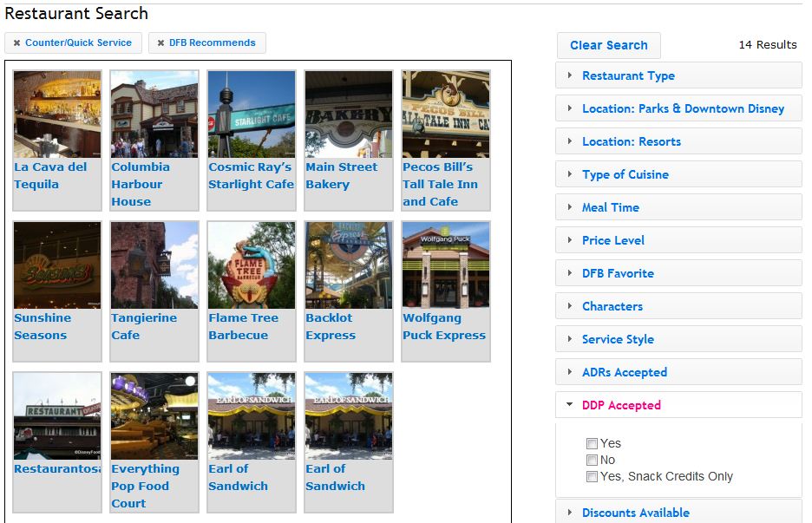Viewport: 812px width, 523px height.
Task: Expand the Type of Cuisine filter
Action: pyautogui.click(x=625, y=174)
